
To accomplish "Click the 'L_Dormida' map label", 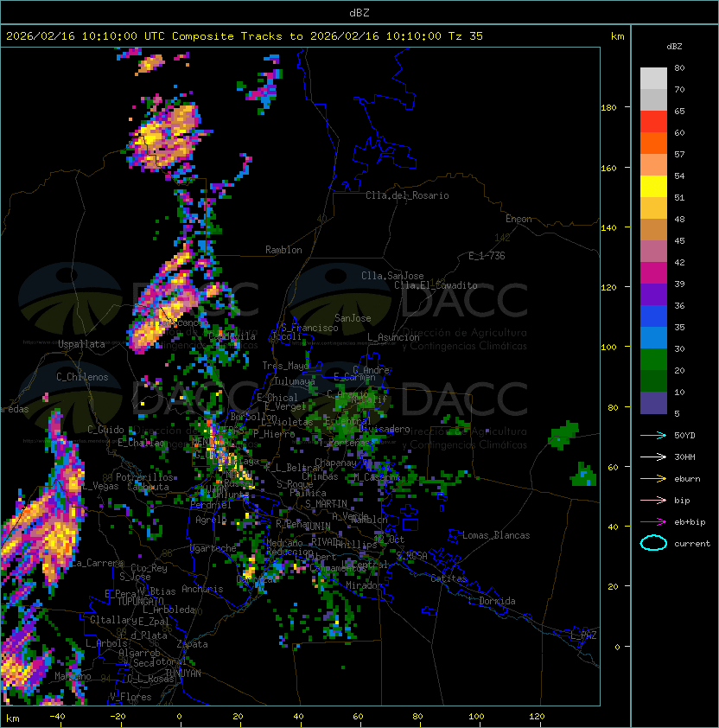I will 492,601.
